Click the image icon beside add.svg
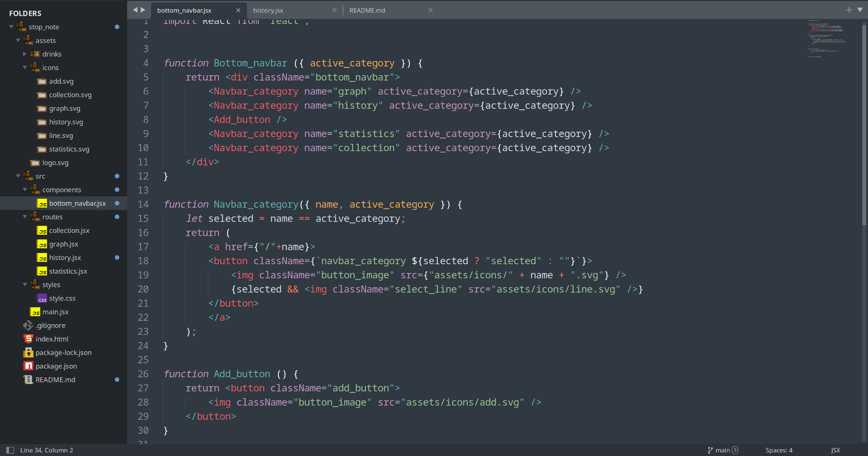868x456 pixels. tap(42, 81)
